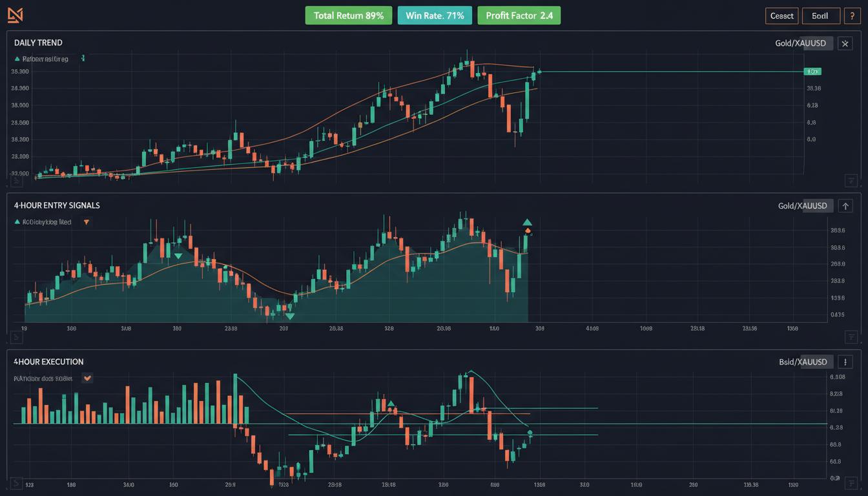The width and height of the screenshot is (868, 496).
Task: Select the 4HOUR EXECUTION panel title
Action: point(48,362)
